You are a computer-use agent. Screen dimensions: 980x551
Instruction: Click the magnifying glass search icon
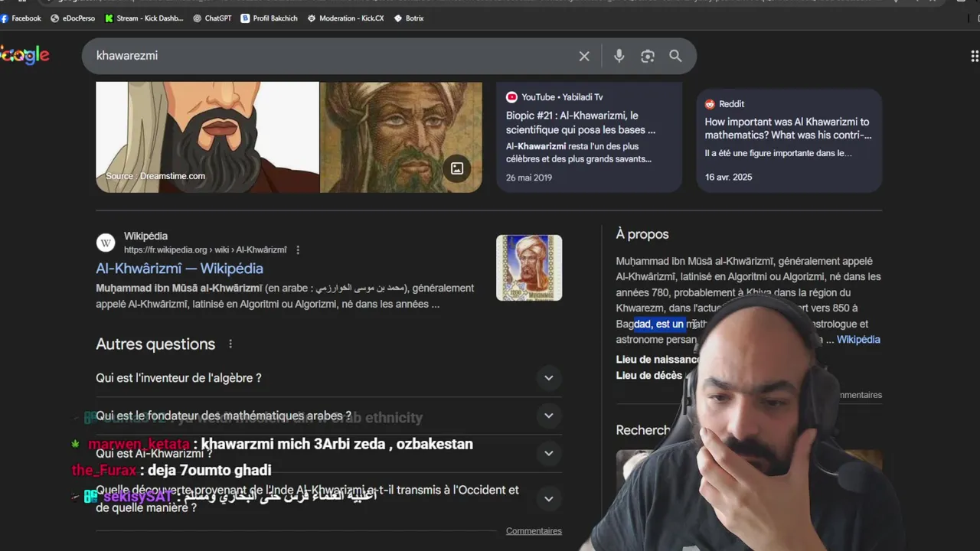point(675,56)
